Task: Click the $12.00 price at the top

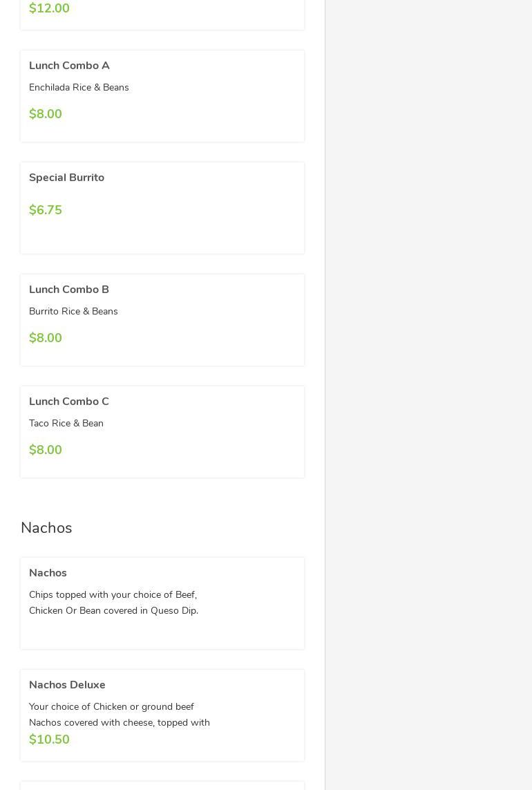Action: coord(49,8)
